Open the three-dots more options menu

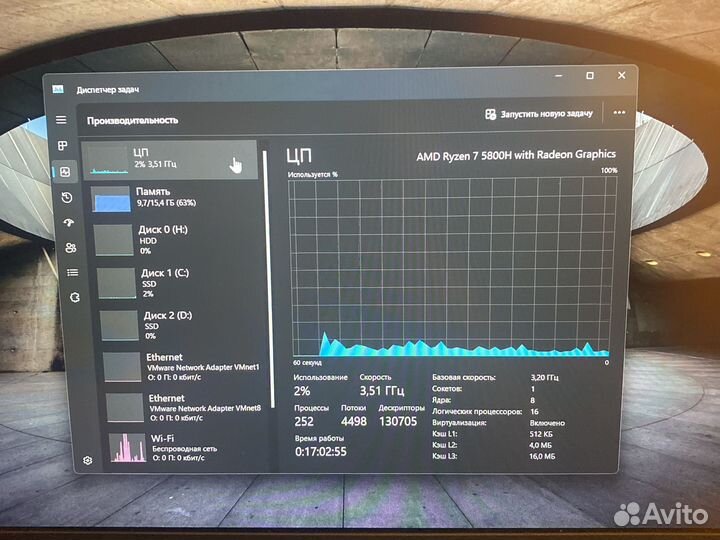click(619, 112)
